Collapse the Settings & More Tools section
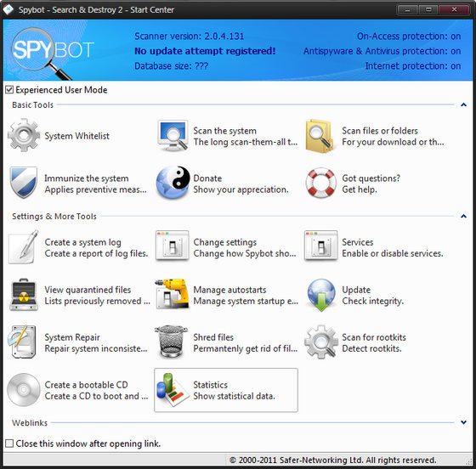Image resolution: width=476 pixels, height=469 pixels. pos(463,216)
